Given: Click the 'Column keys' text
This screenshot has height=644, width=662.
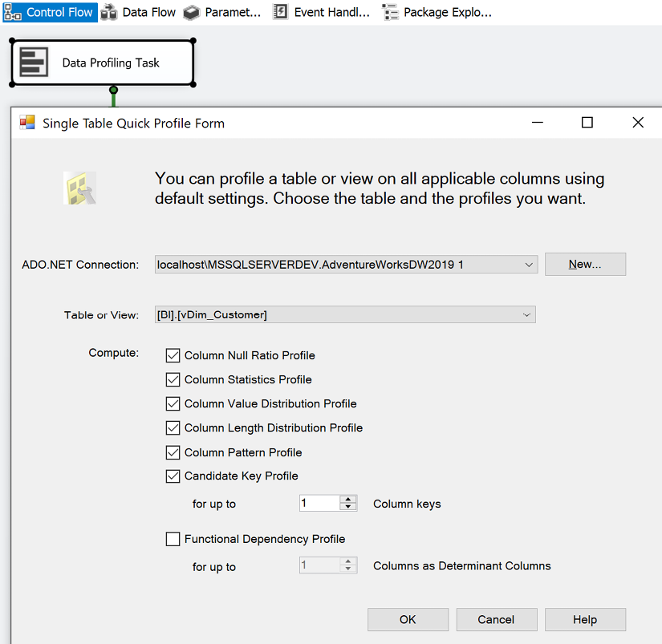Looking at the screenshot, I should click(407, 504).
